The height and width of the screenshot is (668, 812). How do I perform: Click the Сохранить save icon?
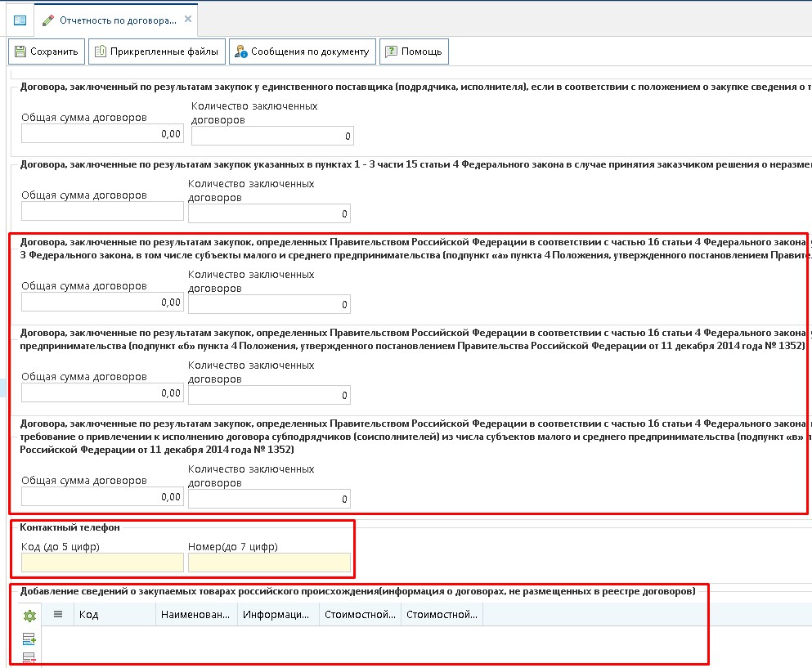(19, 51)
